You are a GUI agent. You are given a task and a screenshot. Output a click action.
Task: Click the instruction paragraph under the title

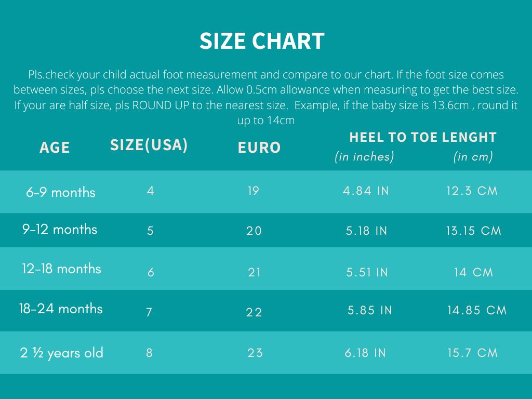click(x=265, y=98)
